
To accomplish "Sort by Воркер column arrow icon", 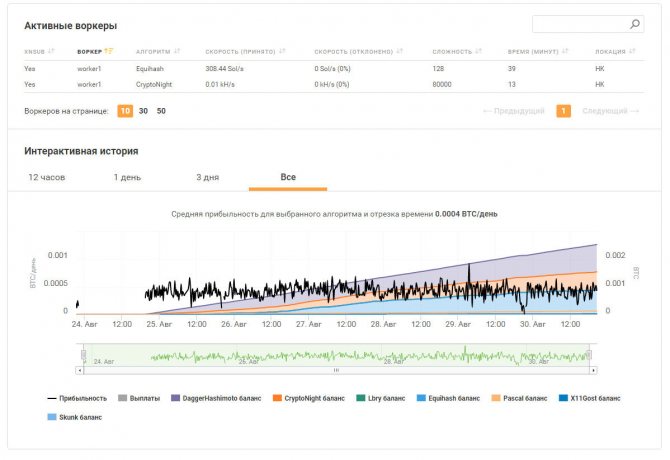I will [109, 51].
